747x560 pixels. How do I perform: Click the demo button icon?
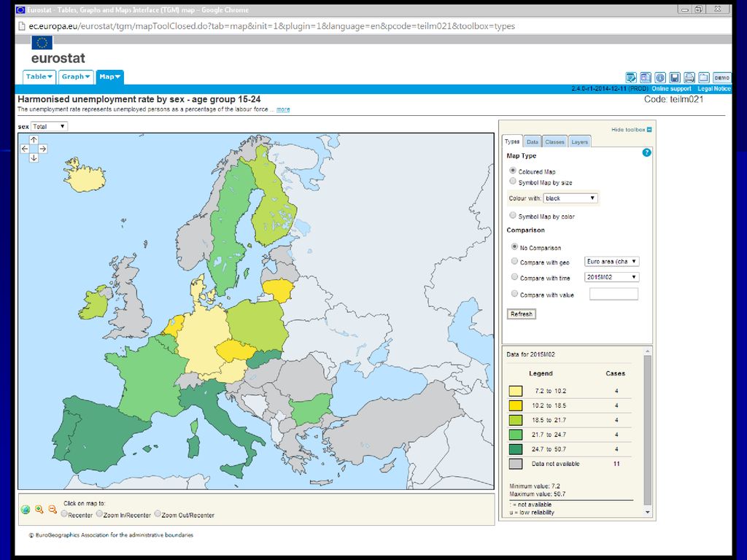pos(721,77)
